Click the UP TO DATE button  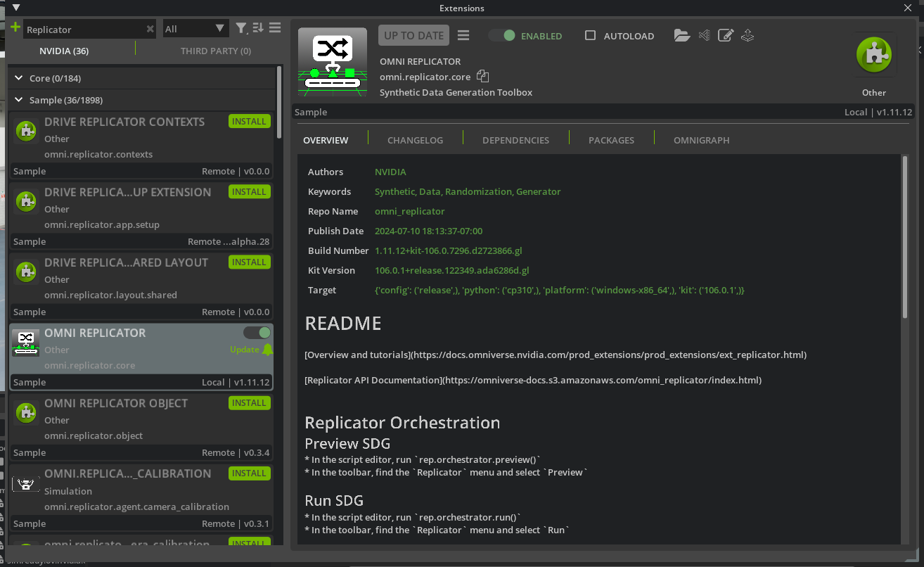pyautogui.click(x=414, y=35)
